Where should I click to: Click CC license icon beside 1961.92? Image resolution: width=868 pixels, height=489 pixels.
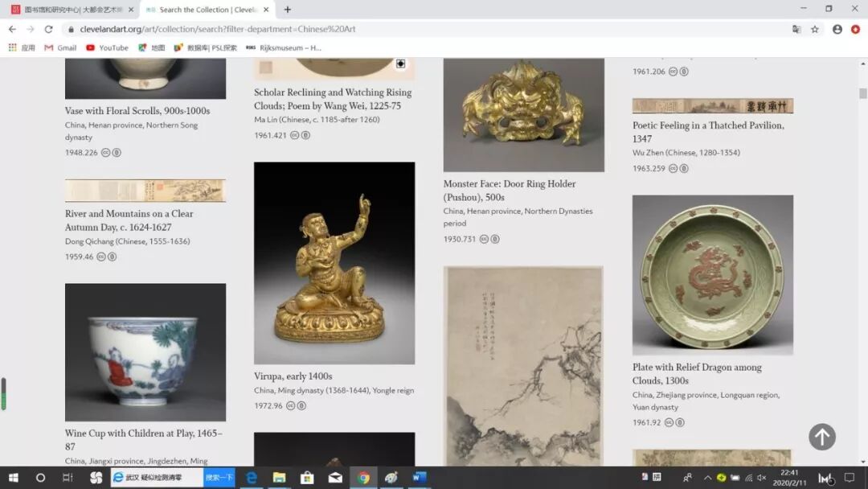tap(669, 422)
